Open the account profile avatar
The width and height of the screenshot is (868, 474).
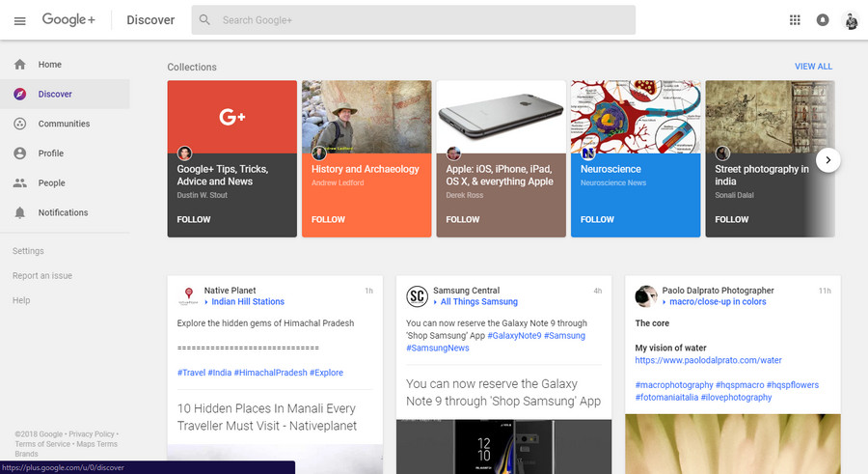(x=851, y=20)
